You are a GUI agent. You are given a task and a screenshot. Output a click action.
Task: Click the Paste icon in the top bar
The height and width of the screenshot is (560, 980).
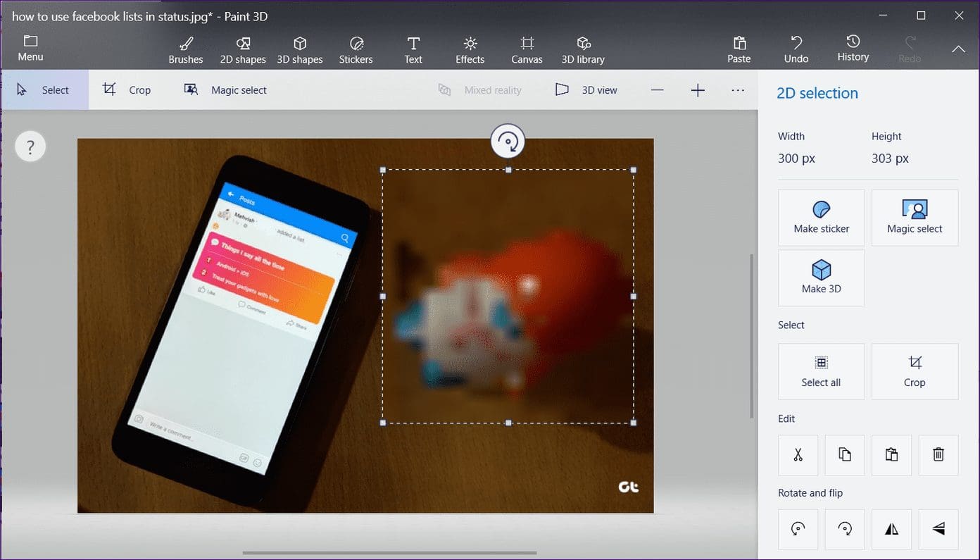pos(739,50)
